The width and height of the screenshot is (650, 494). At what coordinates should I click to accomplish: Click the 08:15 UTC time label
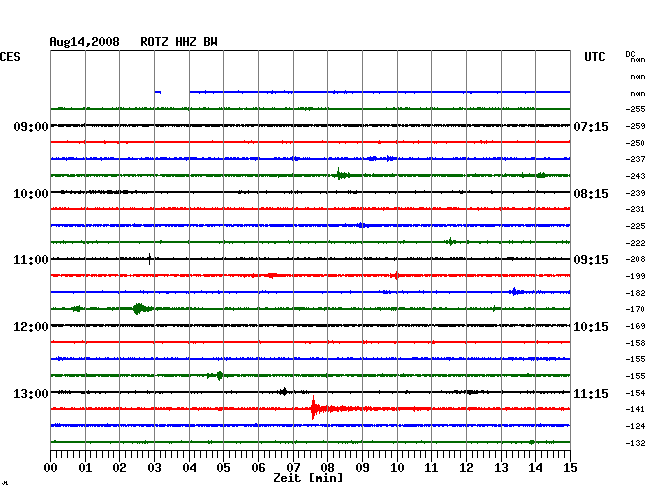click(x=591, y=194)
